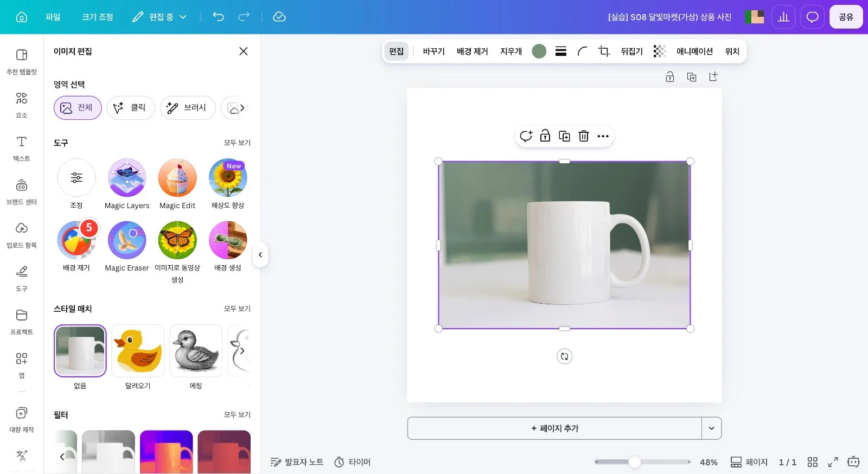Open the analytics chart icon
This screenshot has width=868, height=474.
(783, 17)
